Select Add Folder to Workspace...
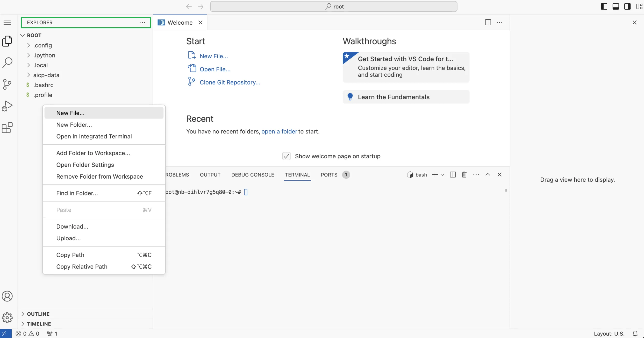 coord(104,153)
